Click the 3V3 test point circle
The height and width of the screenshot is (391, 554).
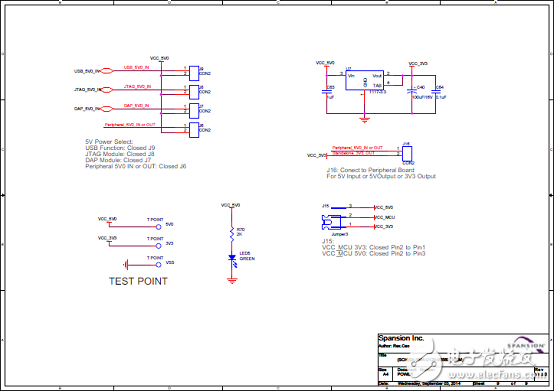click(159, 246)
